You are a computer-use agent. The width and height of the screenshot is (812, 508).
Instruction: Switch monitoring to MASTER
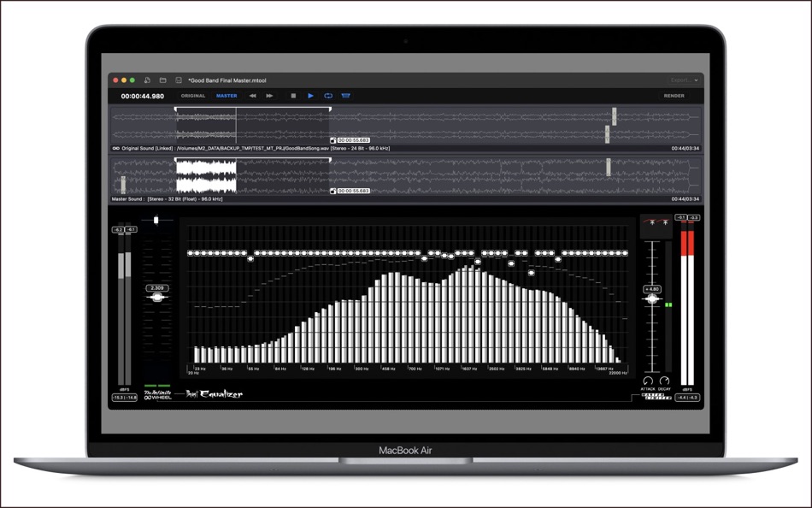point(227,96)
